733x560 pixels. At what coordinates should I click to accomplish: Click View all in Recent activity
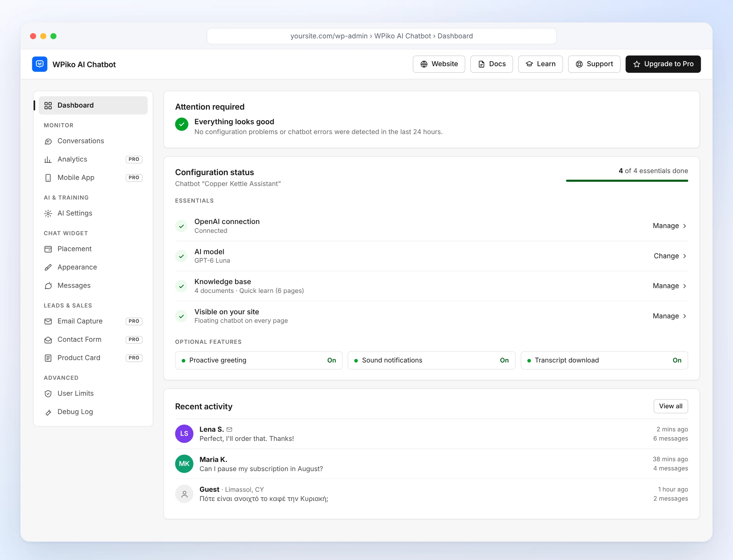point(671,406)
